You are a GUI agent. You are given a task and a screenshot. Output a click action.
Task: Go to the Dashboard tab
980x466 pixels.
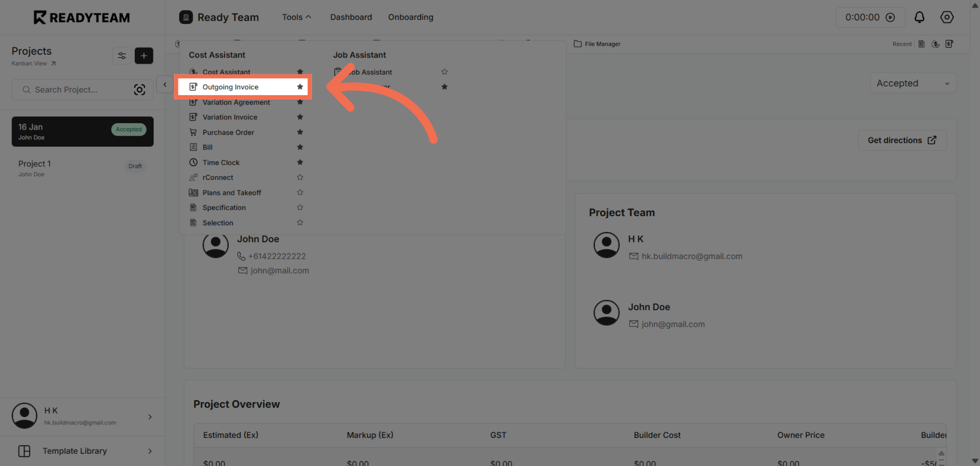pyautogui.click(x=351, y=17)
